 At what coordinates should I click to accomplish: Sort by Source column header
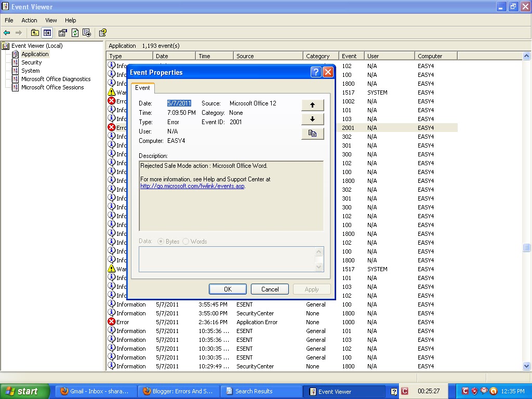[268, 56]
